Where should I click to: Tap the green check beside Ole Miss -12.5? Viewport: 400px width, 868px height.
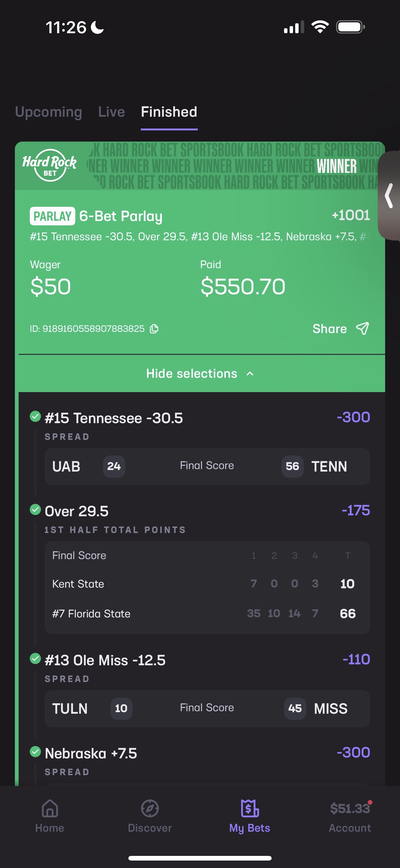pyautogui.click(x=35, y=658)
